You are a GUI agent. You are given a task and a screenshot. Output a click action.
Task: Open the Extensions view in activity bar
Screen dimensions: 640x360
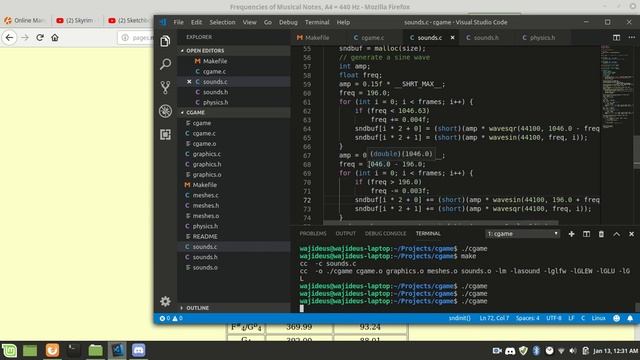coord(165,134)
